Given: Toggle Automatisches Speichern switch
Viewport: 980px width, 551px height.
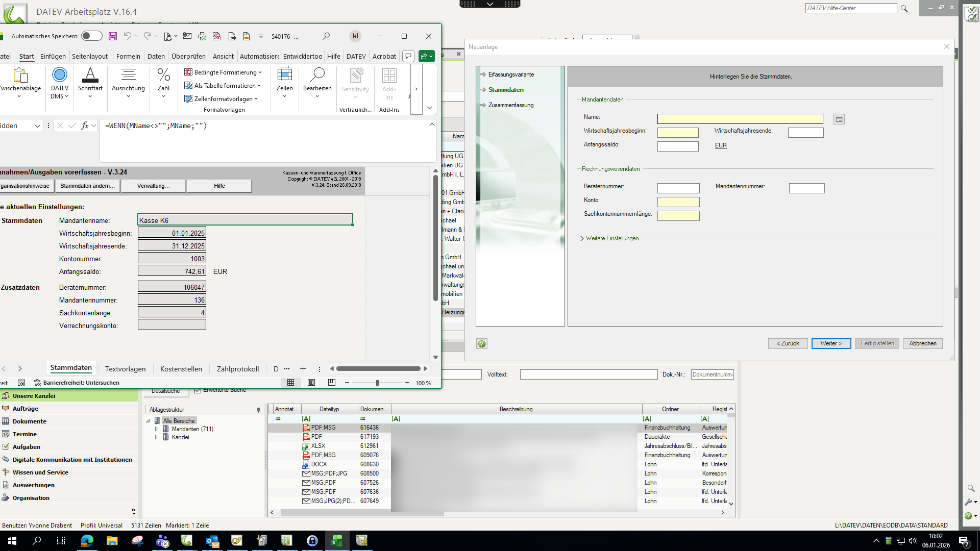Looking at the screenshot, I should [x=92, y=36].
